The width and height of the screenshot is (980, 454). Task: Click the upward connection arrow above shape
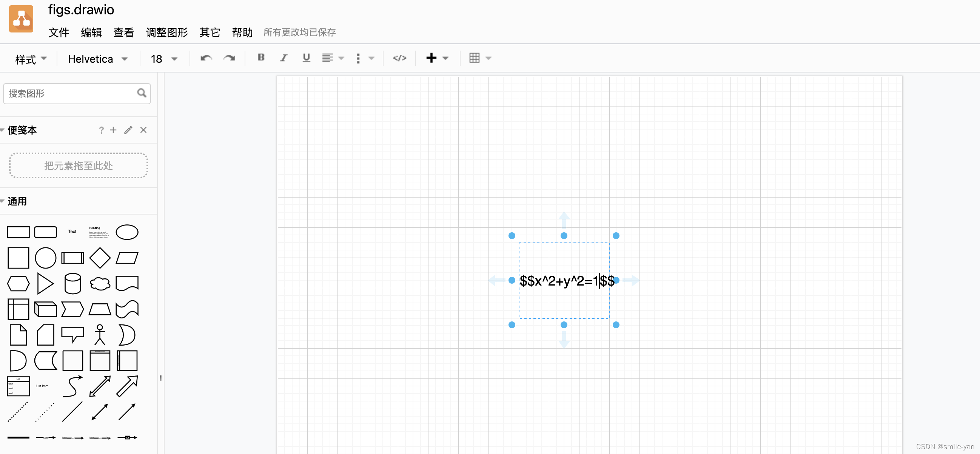point(564,220)
